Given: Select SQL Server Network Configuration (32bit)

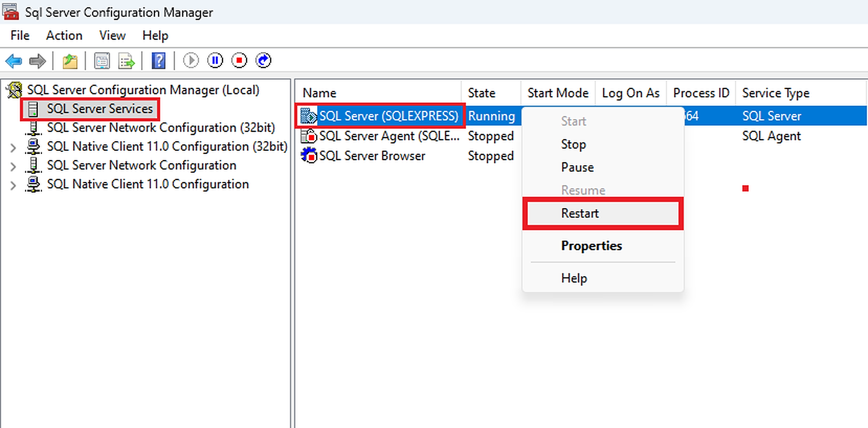Looking at the screenshot, I should (x=161, y=128).
